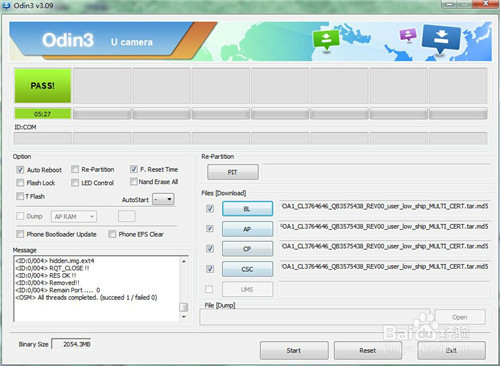Click the 'All threads completed' log line
Image resolution: width=500 pixels, height=366 pixels.
86,297
